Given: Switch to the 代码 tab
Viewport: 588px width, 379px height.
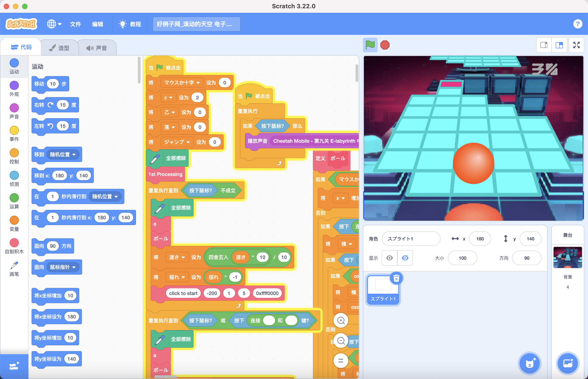Looking at the screenshot, I should 21,47.
